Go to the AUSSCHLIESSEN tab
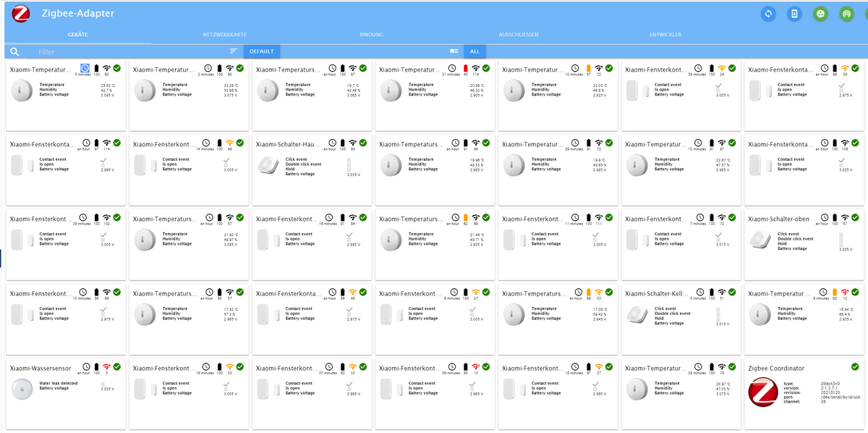This screenshot has width=868, height=433. 518,35
